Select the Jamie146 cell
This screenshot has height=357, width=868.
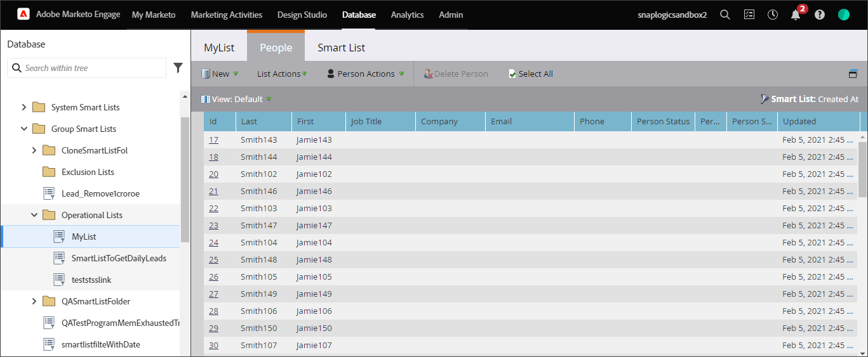click(319, 191)
